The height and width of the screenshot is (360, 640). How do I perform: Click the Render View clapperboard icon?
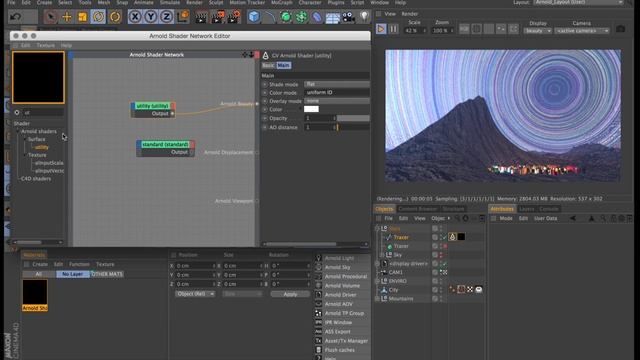tap(201, 17)
